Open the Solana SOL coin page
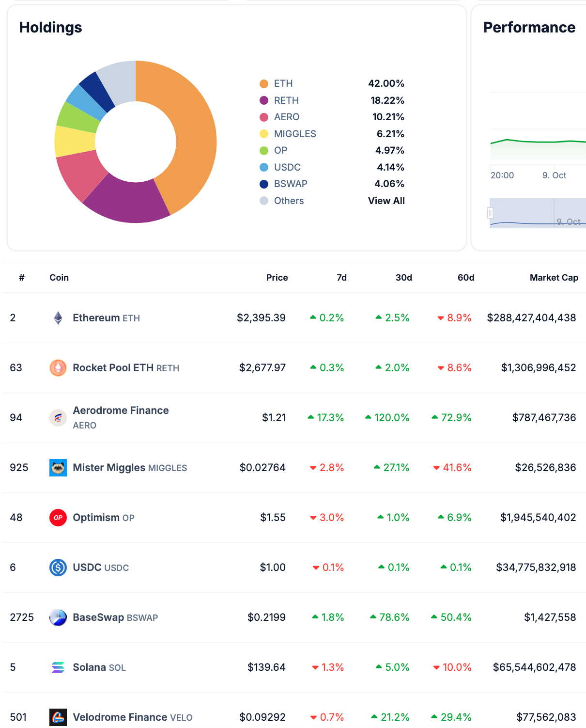The image size is (586, 728). click(x=99, y=667)
